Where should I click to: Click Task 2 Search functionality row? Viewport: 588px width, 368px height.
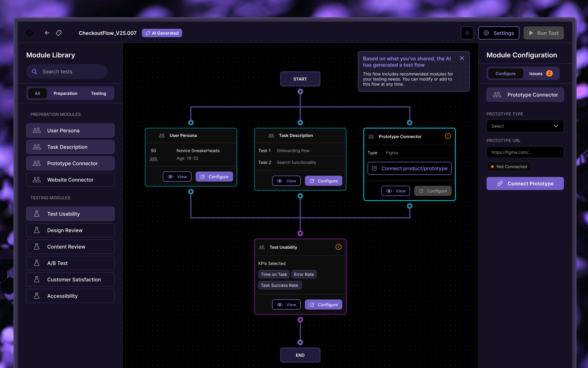[300, 162]
